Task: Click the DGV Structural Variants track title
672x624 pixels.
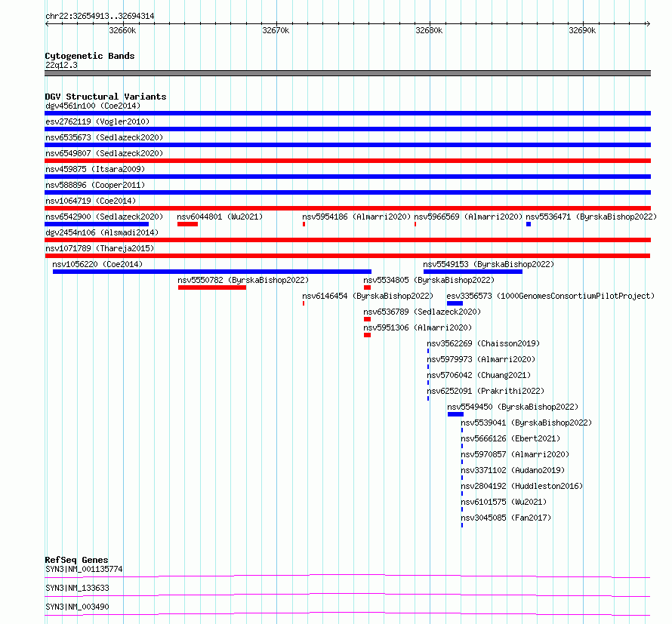Action: 106,97
